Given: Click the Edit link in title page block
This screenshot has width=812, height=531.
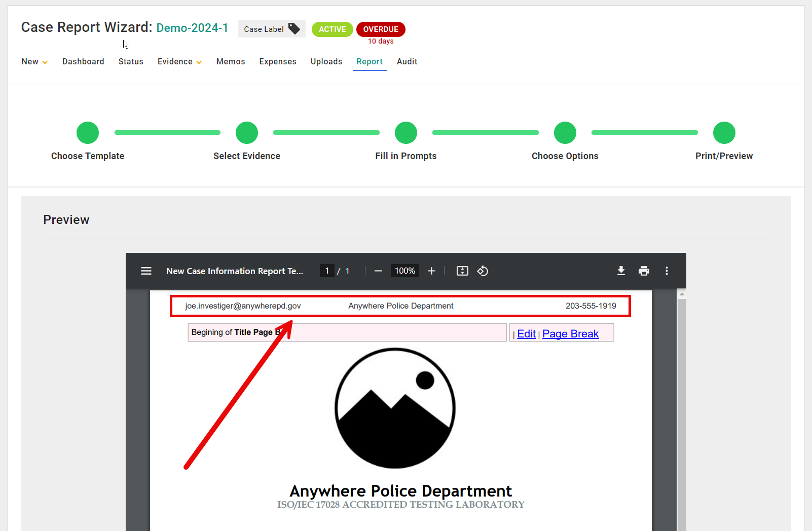Looking at the screenshot, I should (526, 334).
